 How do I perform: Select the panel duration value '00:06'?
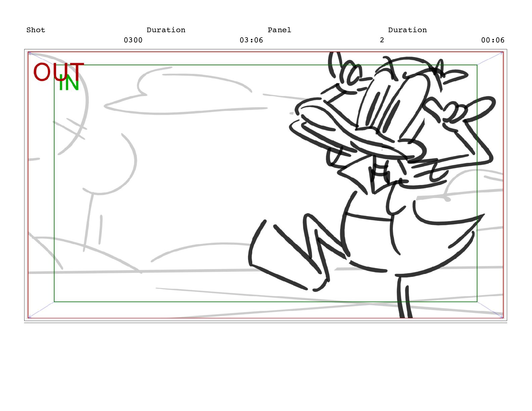[493, 40]
